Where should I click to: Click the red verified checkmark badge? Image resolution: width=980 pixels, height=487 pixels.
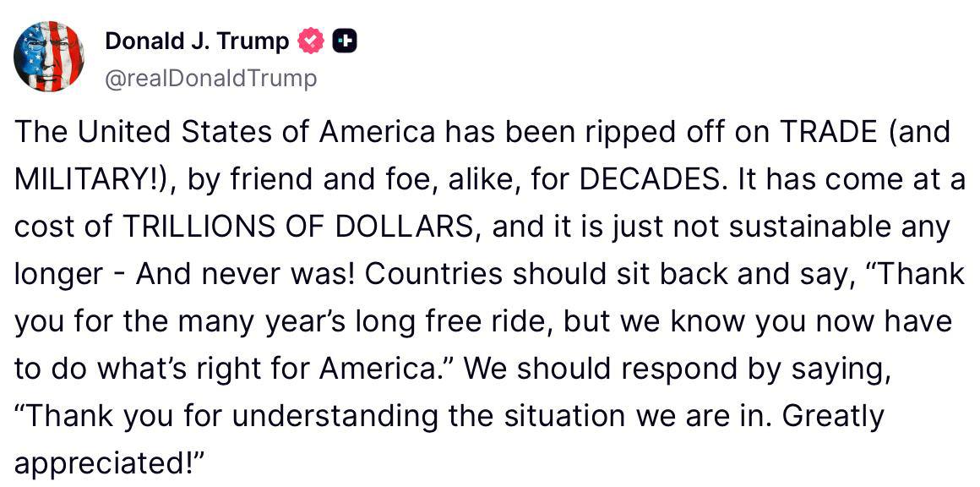tap(312, 40)
